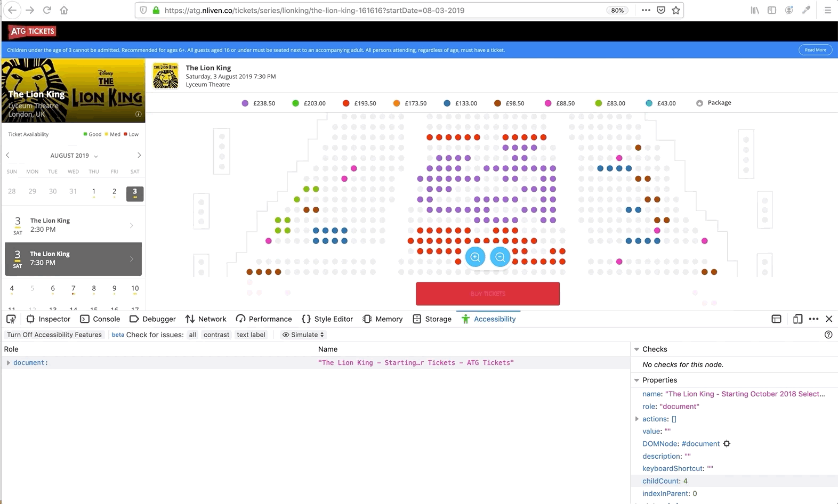
Task: Open the August 2019 month dropdown
Action: (x=74, y=156)
